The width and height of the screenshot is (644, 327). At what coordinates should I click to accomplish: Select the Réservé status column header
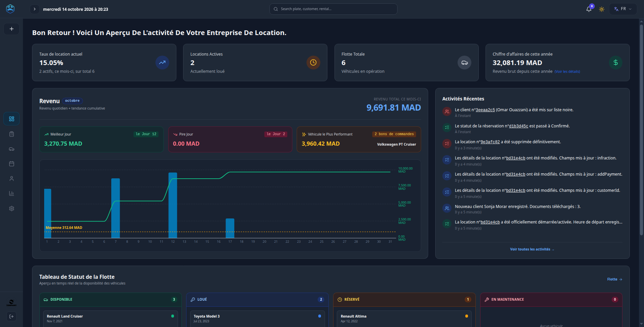404,299
